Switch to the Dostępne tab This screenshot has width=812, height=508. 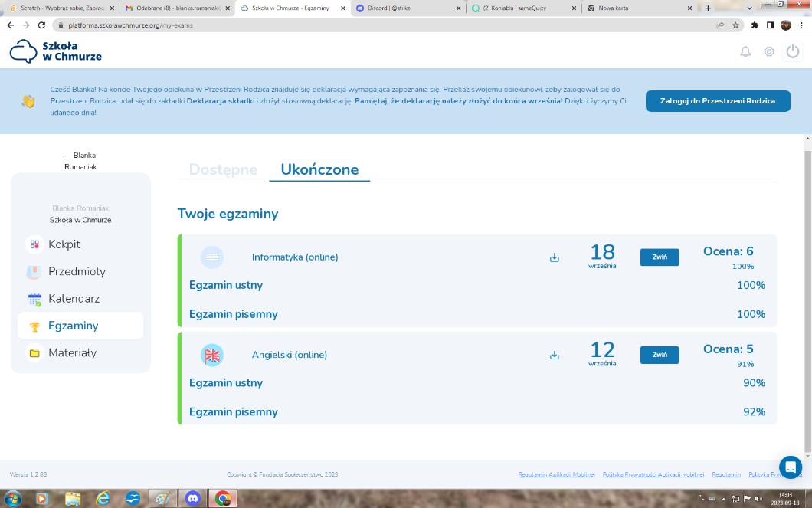pos(223,169)
